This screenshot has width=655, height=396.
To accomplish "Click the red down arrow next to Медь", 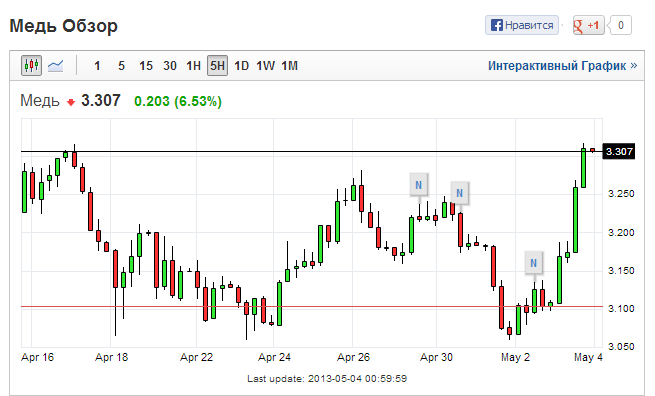I will click(71, 102).
